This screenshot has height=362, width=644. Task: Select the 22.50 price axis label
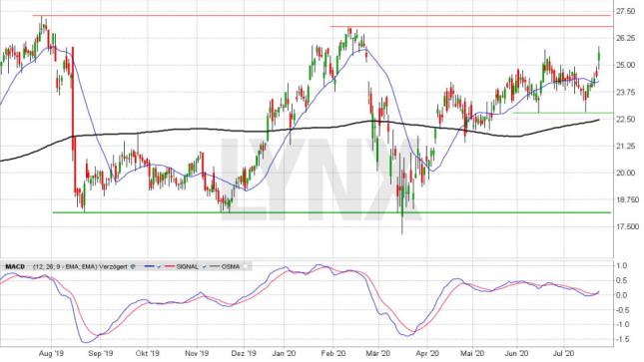(x=625, y=119)
